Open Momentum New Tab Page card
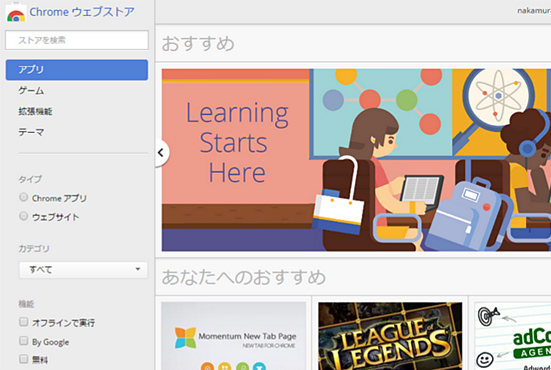 pyautogui.click(x=234, y=336)
